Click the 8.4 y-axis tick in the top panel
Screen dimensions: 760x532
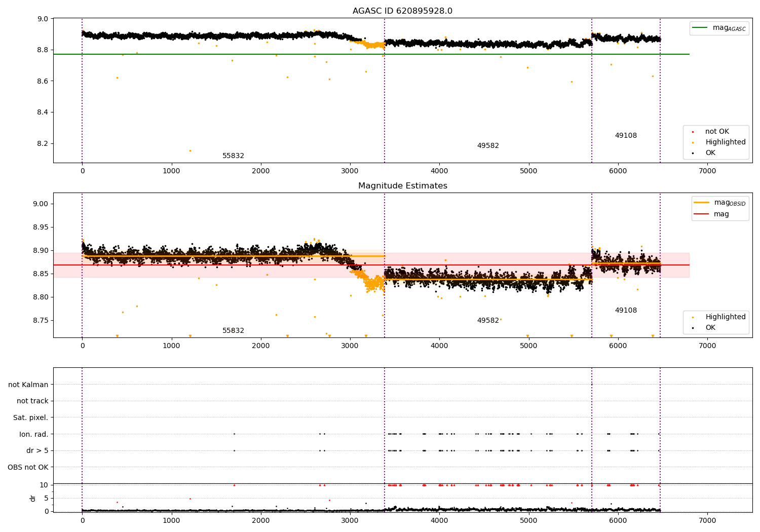point(43,112)
